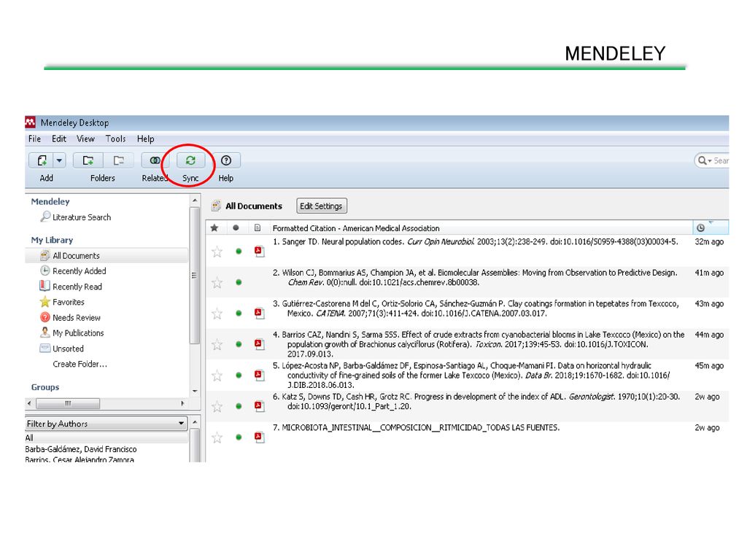The width and height of the screenshot is (747, 560).
Task: Open PDF icon of Barrios CAZ entry
Action: [259, 344]
